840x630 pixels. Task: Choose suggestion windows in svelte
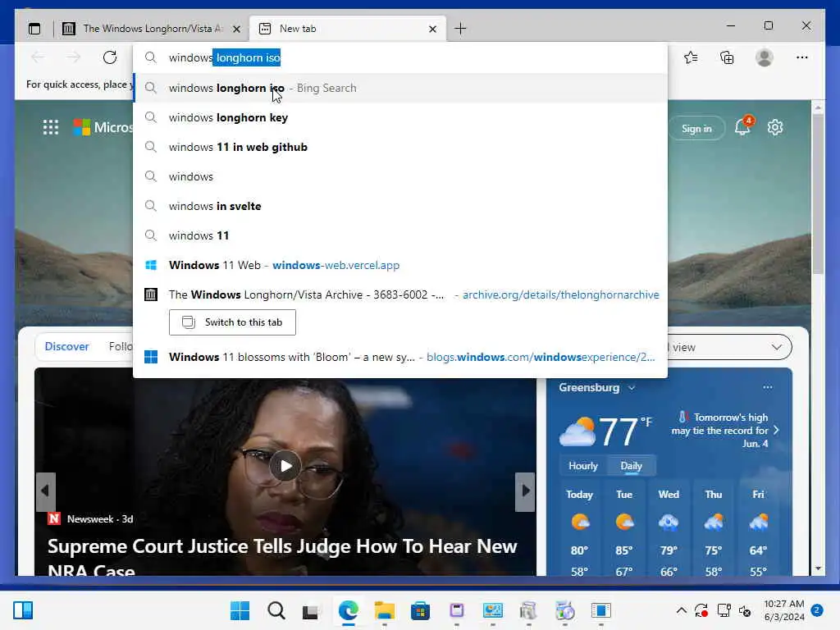click(x=400, y=206)
